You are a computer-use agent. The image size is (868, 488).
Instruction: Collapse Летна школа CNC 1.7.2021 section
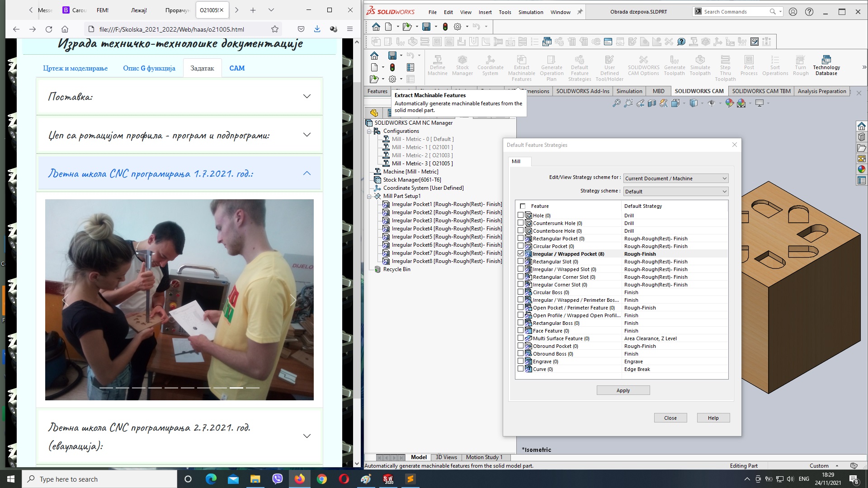179,173
